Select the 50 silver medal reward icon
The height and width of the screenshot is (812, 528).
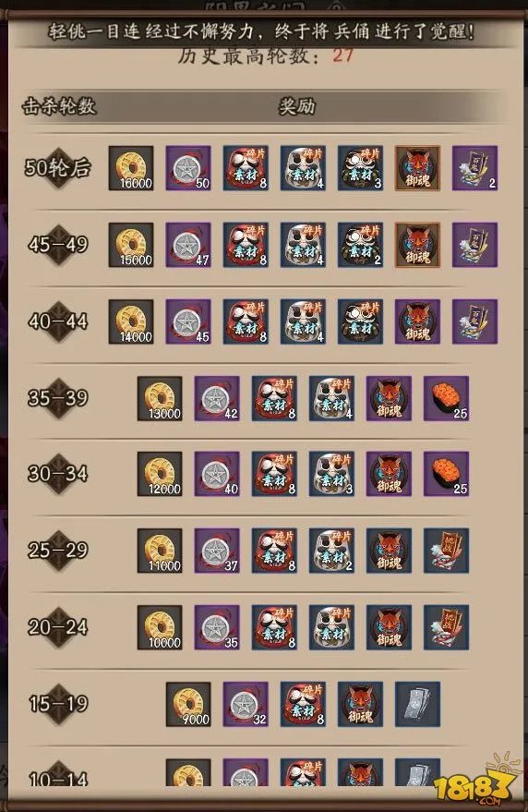point(188,168)
